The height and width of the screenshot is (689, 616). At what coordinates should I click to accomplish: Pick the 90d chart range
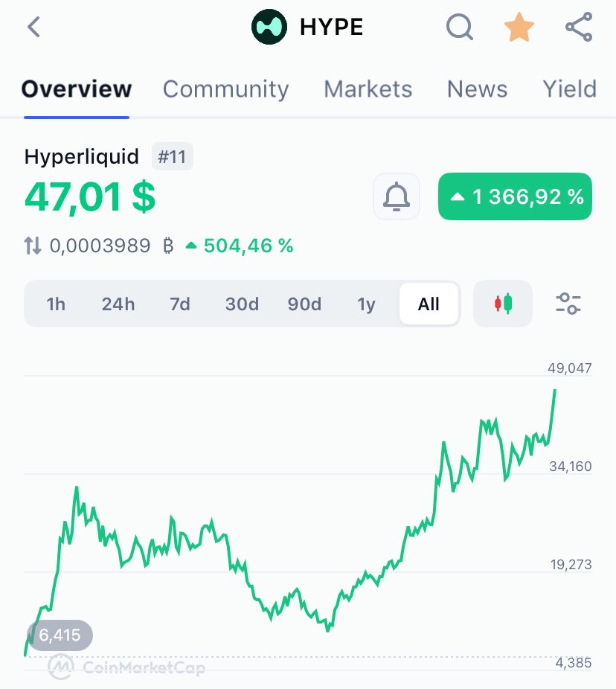pos(304,304)
